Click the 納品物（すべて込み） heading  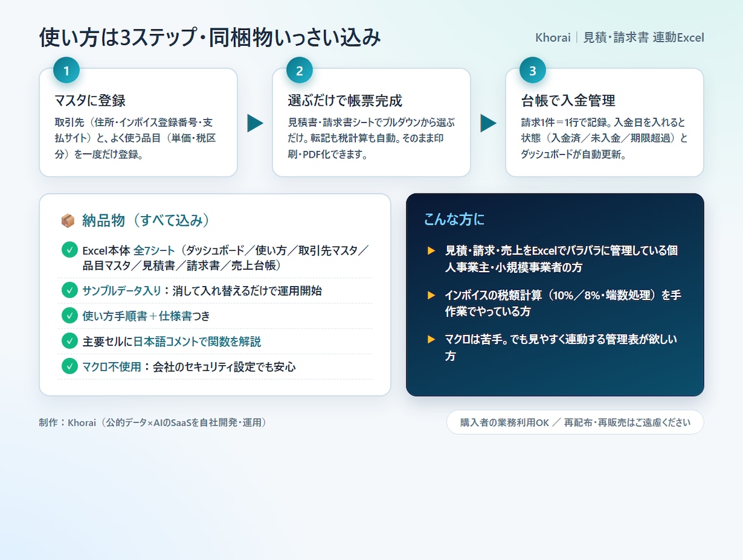(x=146, y=220)
